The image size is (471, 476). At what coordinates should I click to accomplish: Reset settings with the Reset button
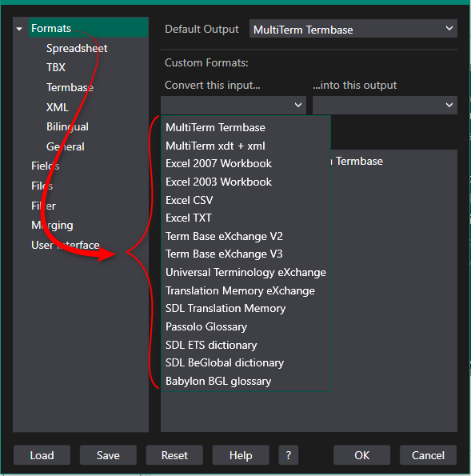click(174, 455)
